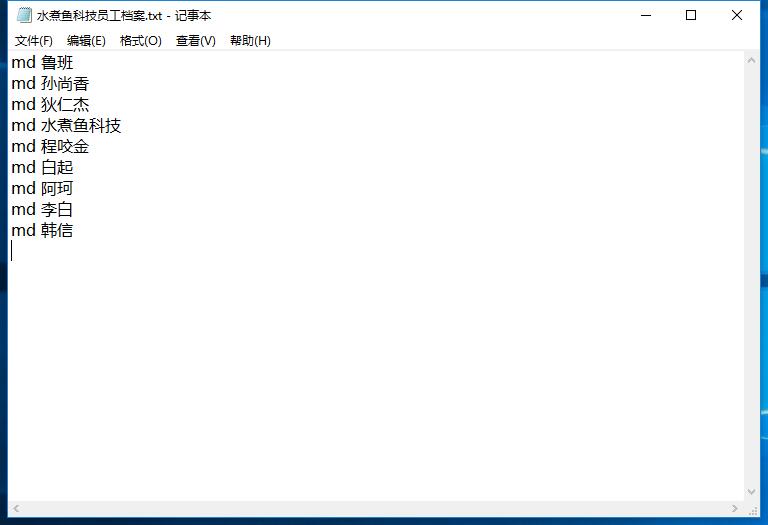This screenshot has height=525, width=768.
Task: Open the 查看(V) menu
Action: 195,41
